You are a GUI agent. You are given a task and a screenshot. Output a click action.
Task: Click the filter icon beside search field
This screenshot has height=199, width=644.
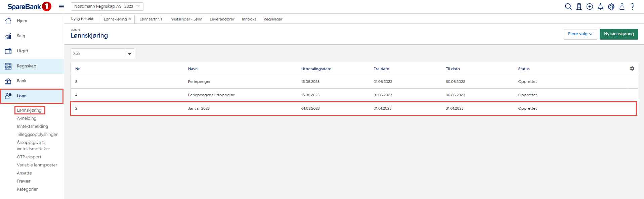[x=130, y=54]
